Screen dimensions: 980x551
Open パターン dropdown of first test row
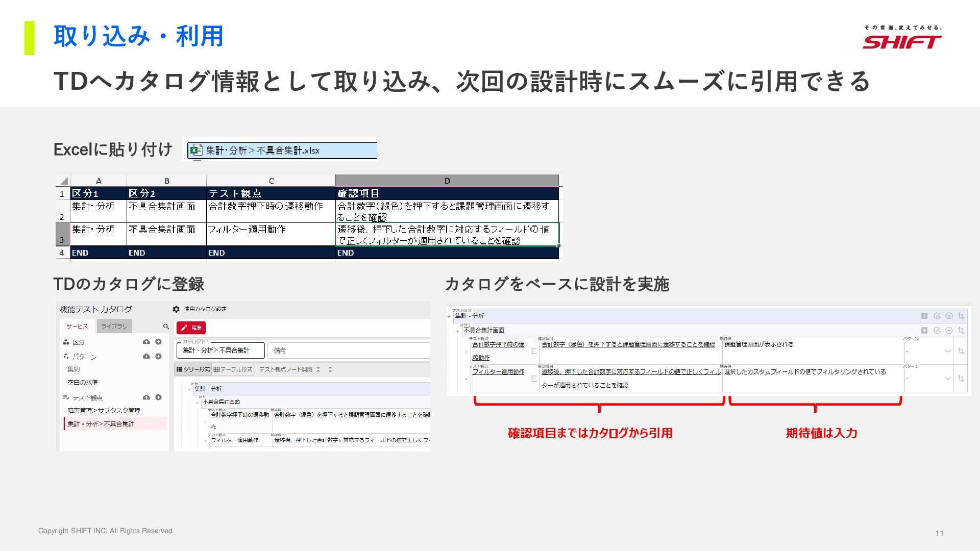948,351
